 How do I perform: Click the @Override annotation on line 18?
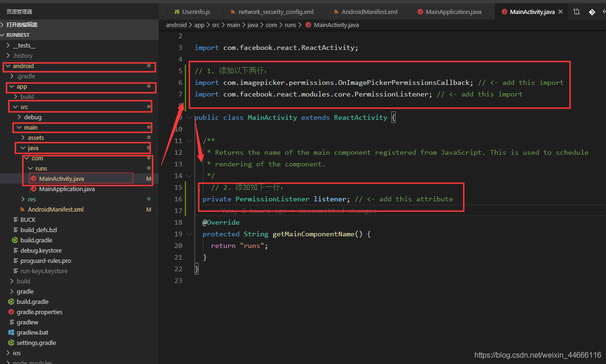pos(221,222)
